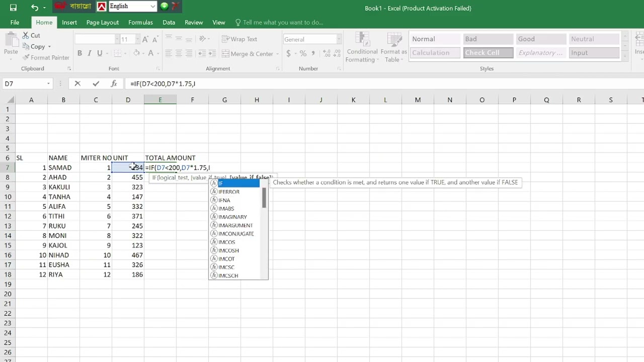Select column H header

(257, 100)
